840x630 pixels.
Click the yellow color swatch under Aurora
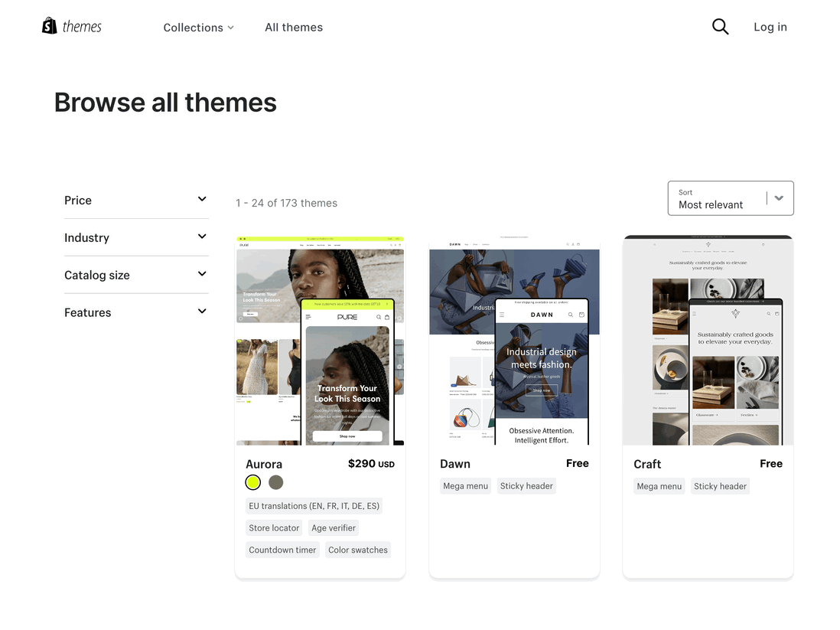point(252,482)
